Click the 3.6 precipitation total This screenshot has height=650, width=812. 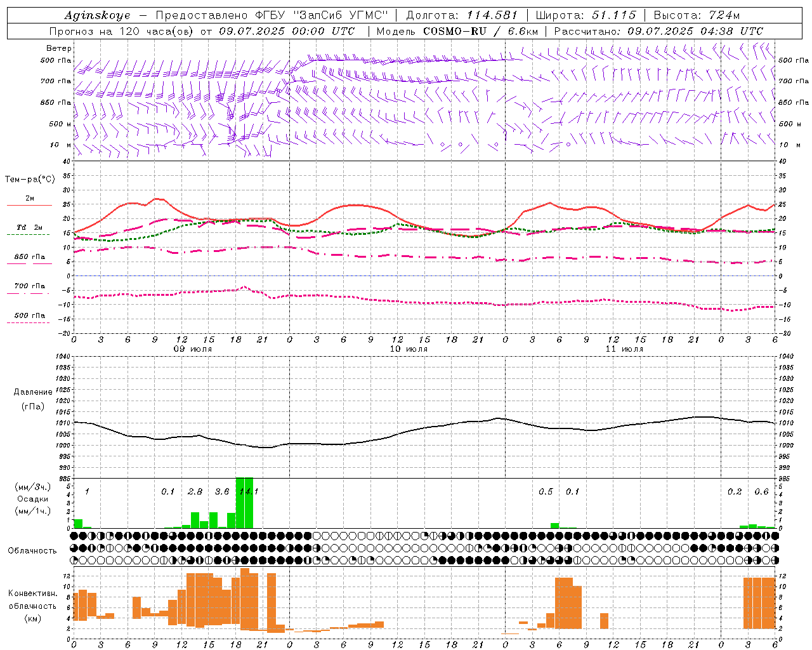222,491
